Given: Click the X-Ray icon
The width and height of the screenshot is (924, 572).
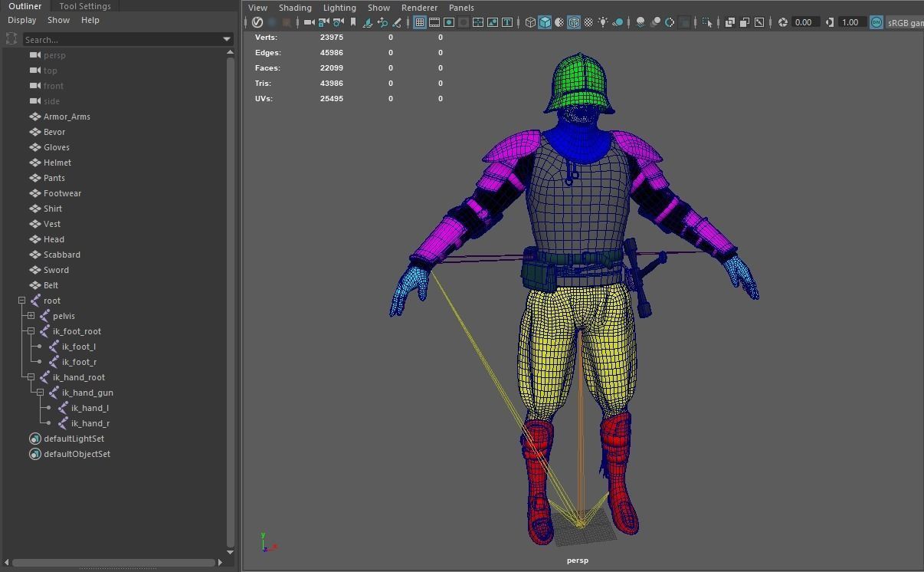Looking at the screenshot, I should [x=729, y=22].
